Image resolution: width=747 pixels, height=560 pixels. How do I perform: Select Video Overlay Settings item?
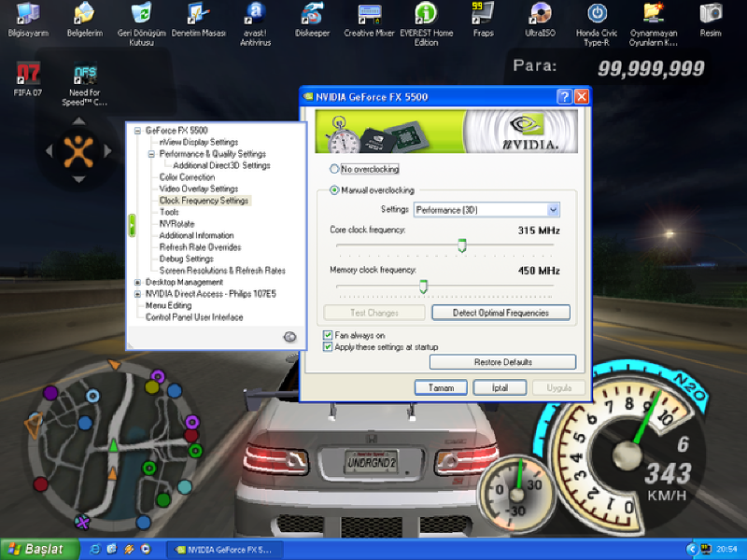tap(199, 189)
